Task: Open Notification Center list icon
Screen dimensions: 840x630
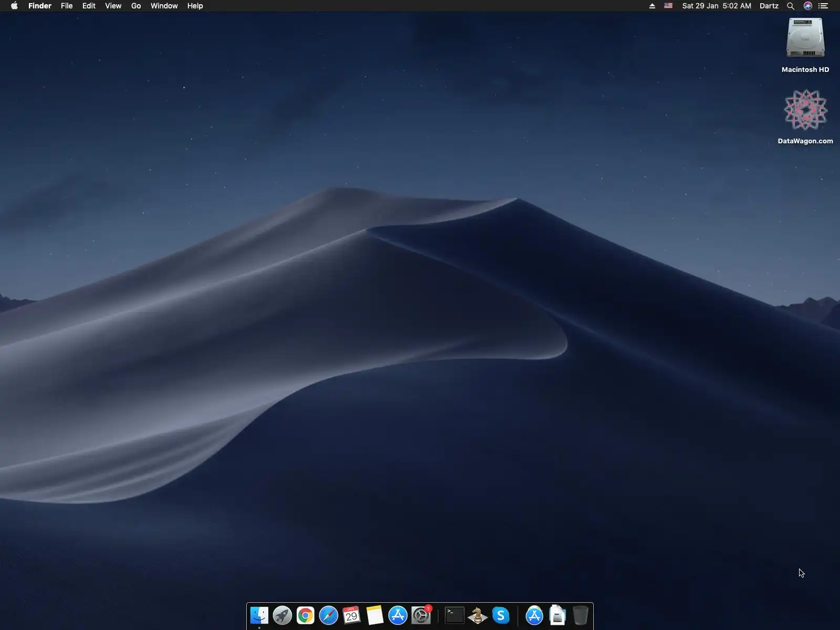Action: pyautogui.click(x=823, y=6)
